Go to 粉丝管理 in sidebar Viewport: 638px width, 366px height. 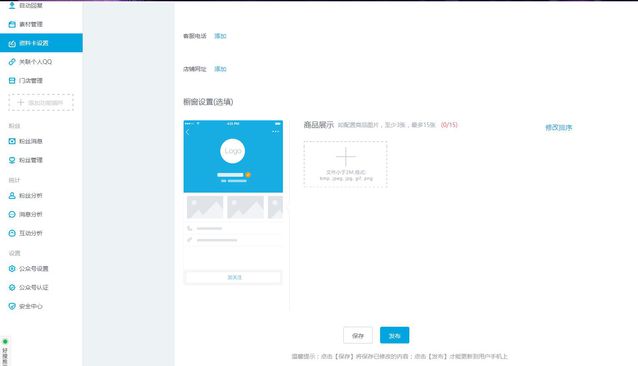(x=31, y=160)
